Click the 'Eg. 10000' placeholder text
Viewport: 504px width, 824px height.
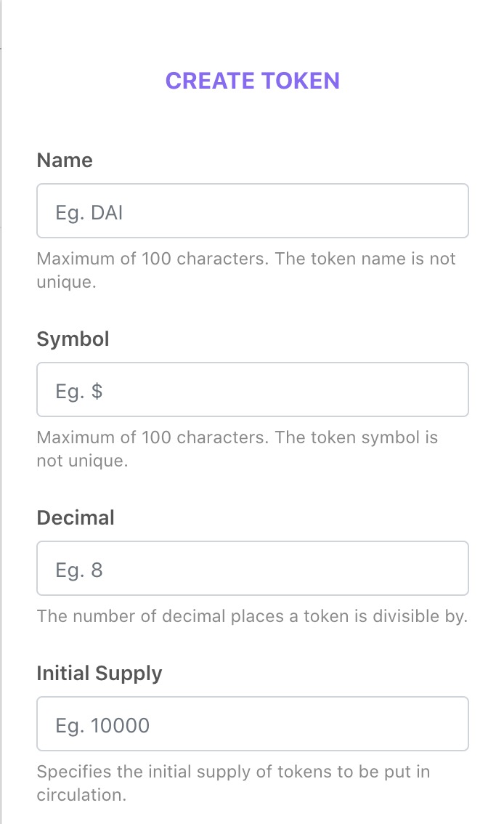coord(102,726)
